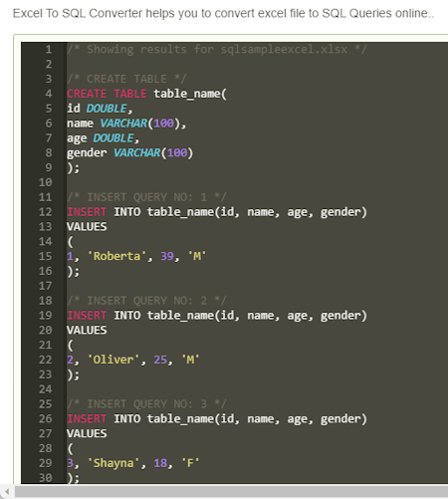Click the opening parenthesis on line 14
Viewport: 448px width, 499px height.
tap(70, 241)
